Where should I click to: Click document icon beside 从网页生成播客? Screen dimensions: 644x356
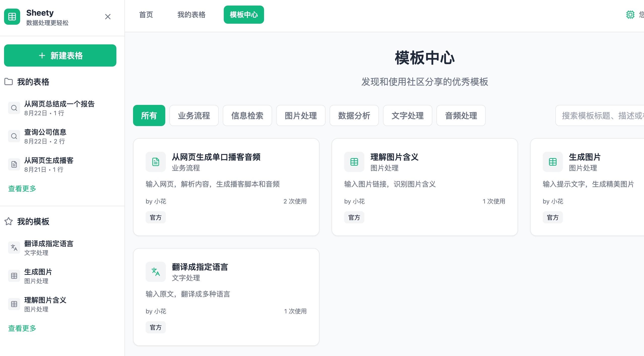pos(14,165)
